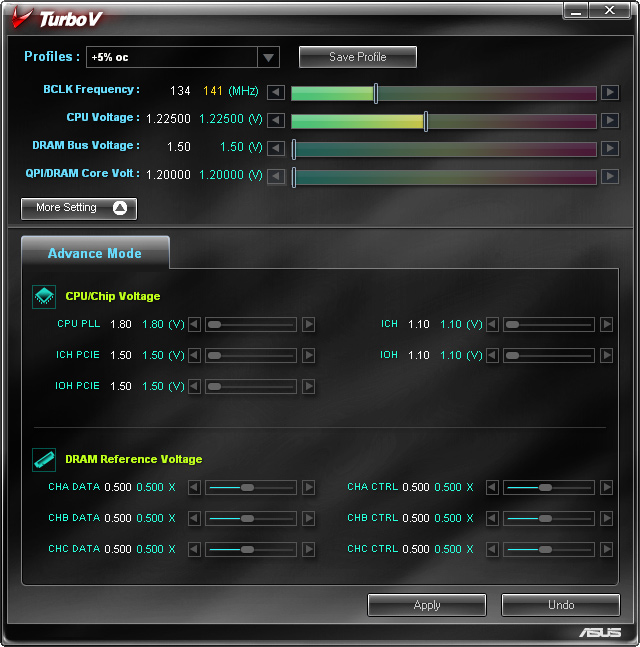Increase CHB DATA reference with right arrow
Screen dimensions: 640x647
[x=308, y=518]
